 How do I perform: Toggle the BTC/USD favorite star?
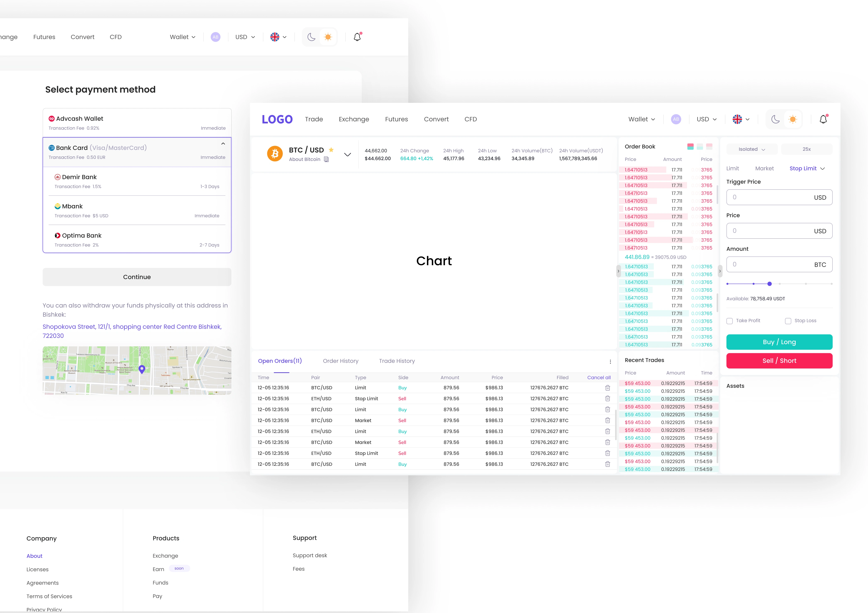[331, 150]
